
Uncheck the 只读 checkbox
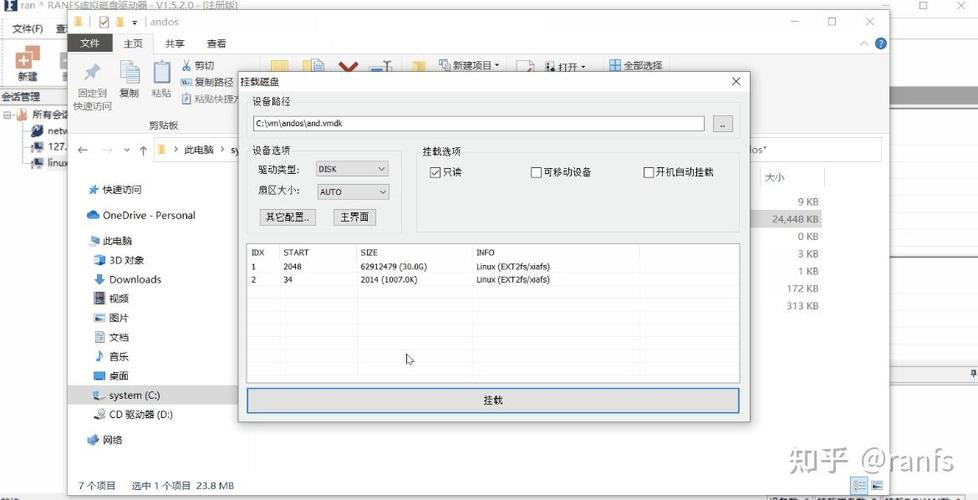[x=435, y=173]
